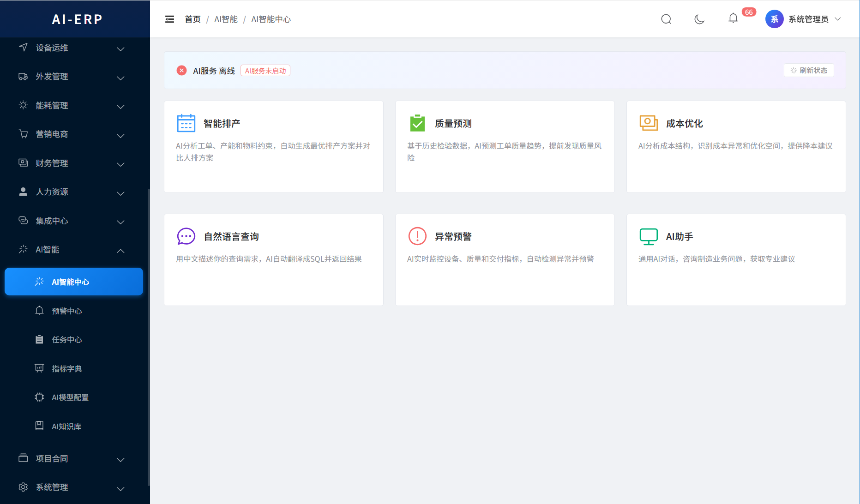The image size is (860, 504).
Task: Click 异常预警 exclamation icon
Action: coord(417,236)
